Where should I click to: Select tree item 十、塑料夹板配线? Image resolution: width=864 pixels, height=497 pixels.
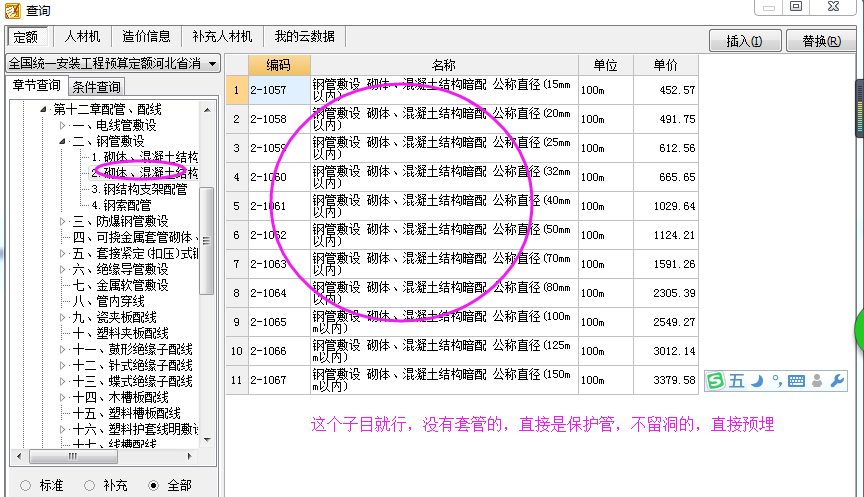121,333
